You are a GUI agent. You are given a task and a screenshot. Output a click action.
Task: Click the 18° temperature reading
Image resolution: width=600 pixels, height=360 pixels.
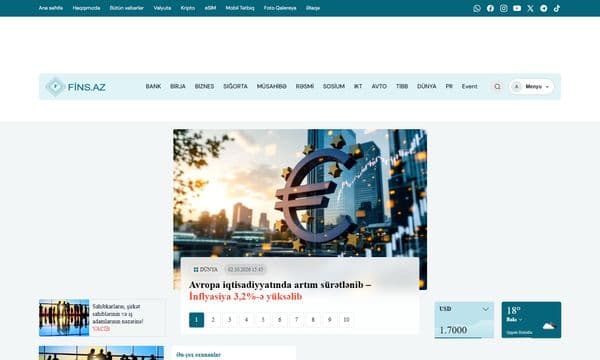(x=514, y=310)
